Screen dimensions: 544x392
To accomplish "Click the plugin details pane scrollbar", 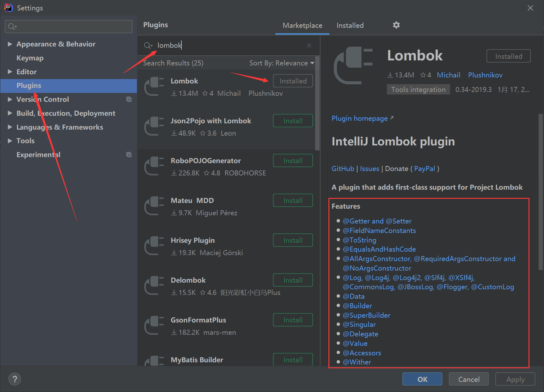I will click(541, 192).
